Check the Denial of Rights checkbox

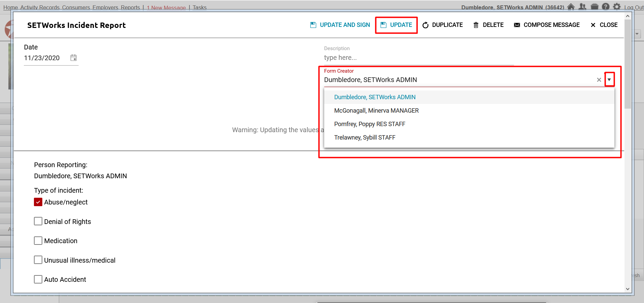tap(38, 221)
